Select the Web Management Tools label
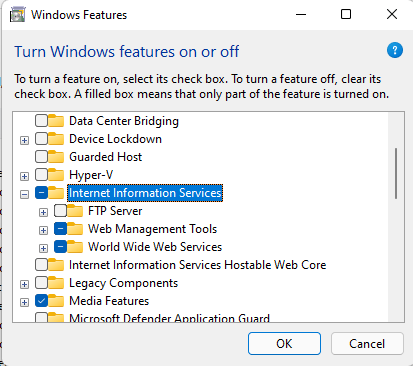 (x=152, y=229)
